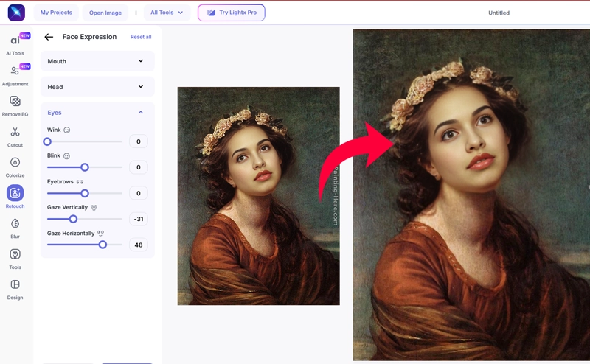This screenshot has height=364, width=590.
Task: Click the Eyebrows slider handle
Action: click(x=85, y=193)
